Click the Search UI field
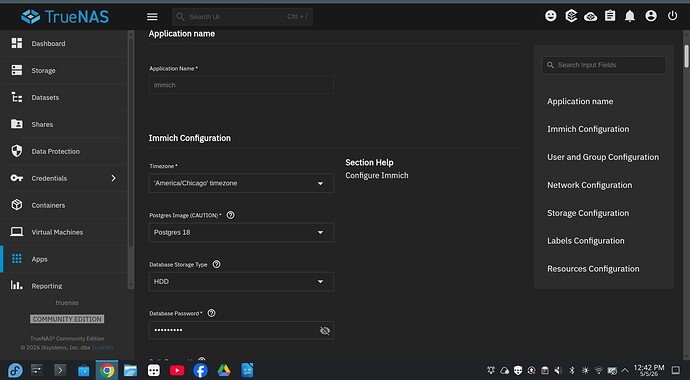The image size is (690, 380). pyautogui.click(x=242, y=17)
